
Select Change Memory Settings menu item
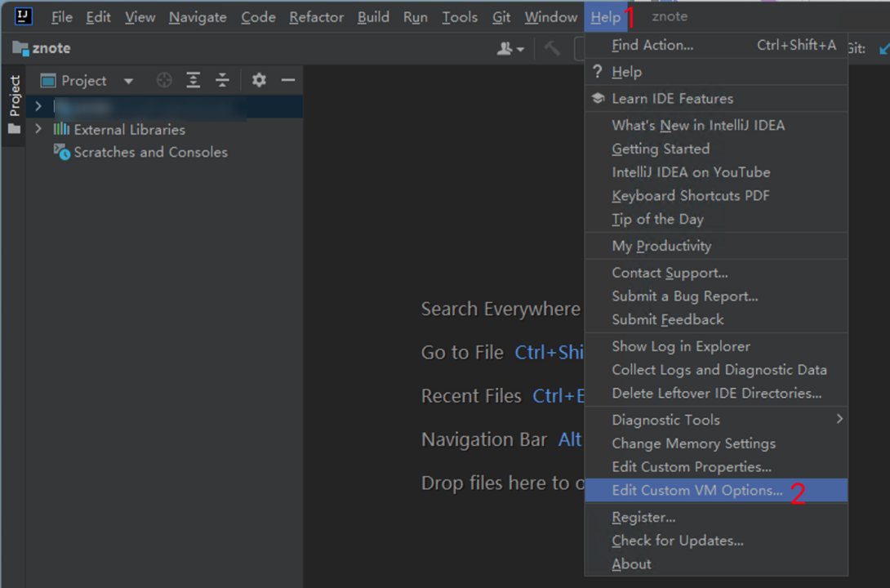(693, 443)
